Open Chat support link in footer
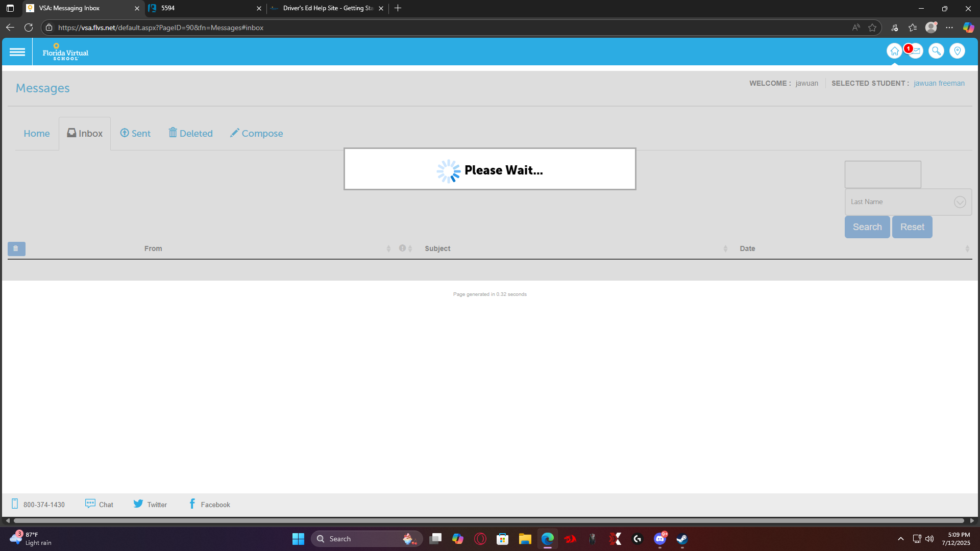This screenshot has width=980, height=551. (x=100, y=504)
